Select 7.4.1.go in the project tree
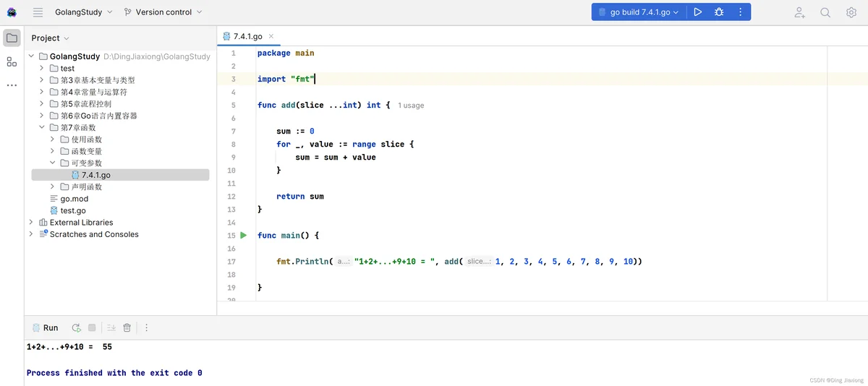 (120, 175)
